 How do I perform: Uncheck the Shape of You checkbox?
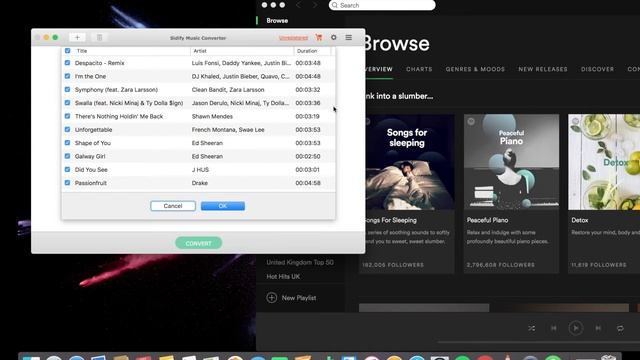coord(67,143)
